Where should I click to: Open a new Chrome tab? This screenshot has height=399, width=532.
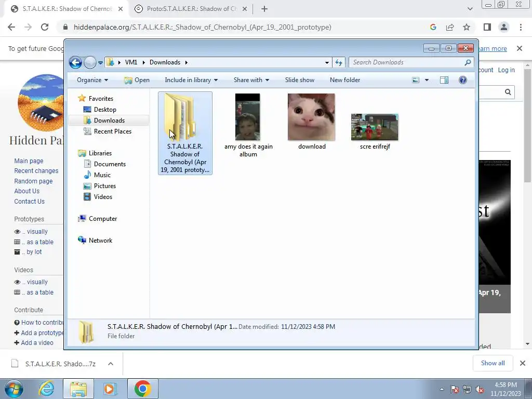point(264,9)
